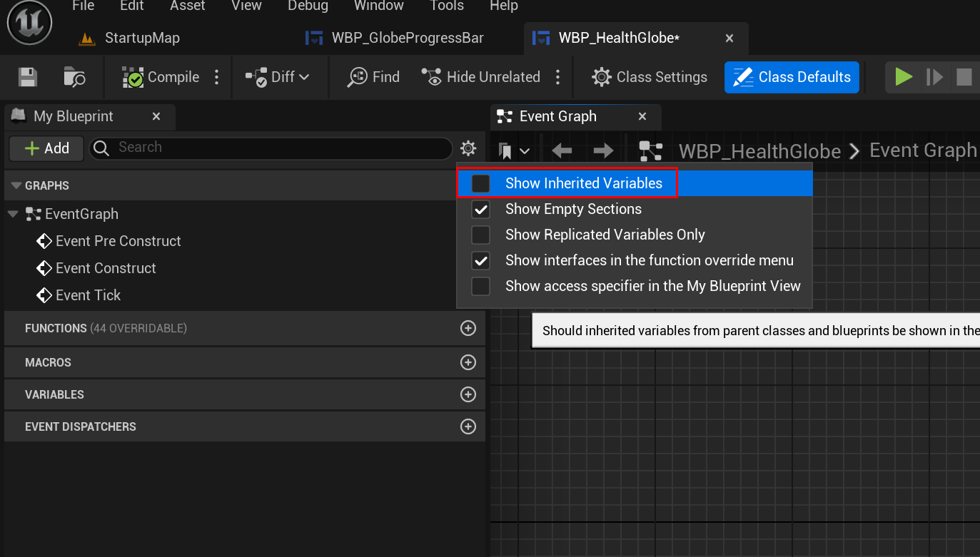Add a new macro with plus icon

tap(468, 362)
